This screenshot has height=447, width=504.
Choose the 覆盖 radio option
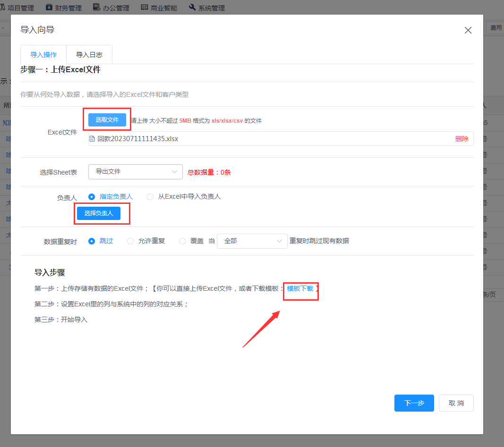point(182,241)
